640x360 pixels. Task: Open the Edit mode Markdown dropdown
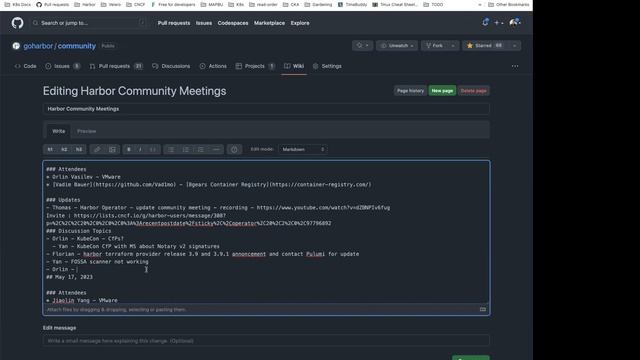tap(303, 149)
